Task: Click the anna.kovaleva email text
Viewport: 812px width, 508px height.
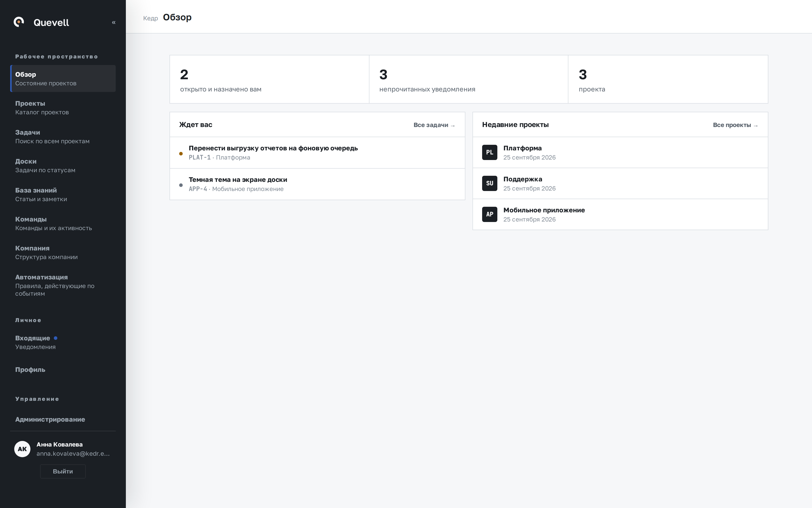Action: tap(73, 454)
